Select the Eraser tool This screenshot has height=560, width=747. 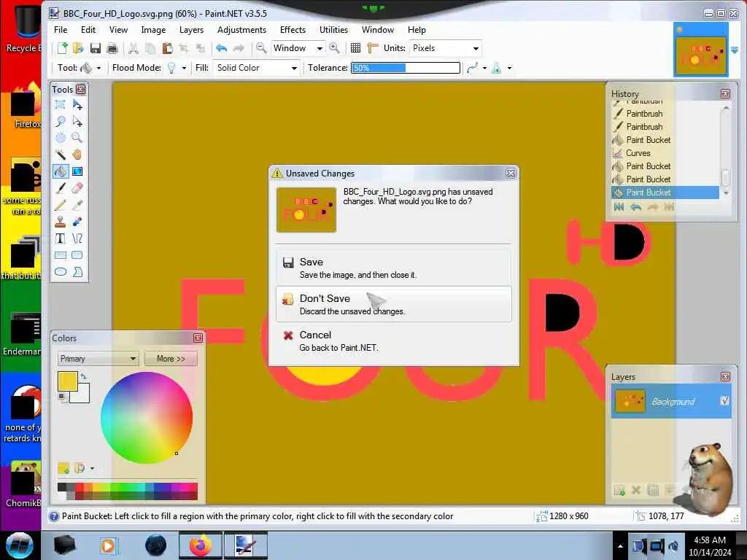point(77,188)
